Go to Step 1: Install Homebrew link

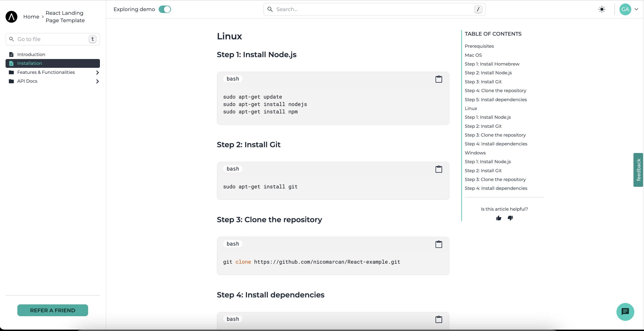[492, 64]
